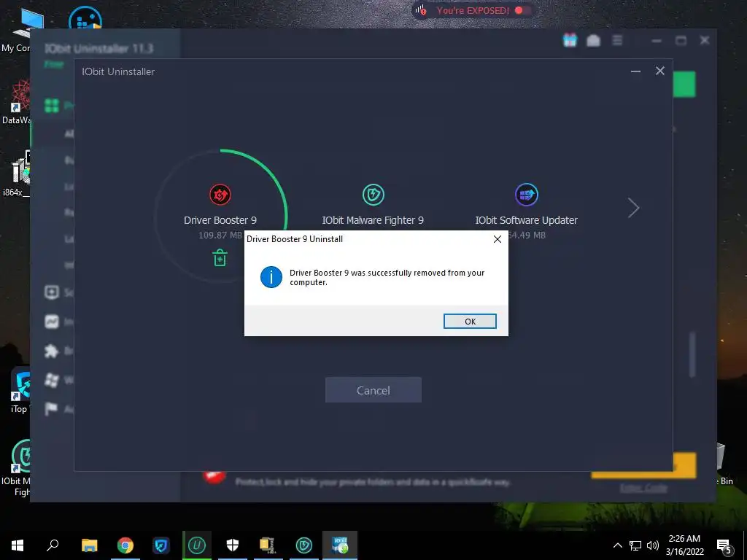Select the DataWa desktop shortcut
This screenshot has height=560, width=747.
coord(16,103)
